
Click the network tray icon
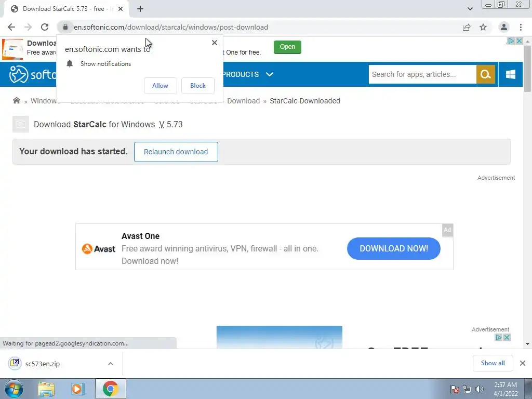coord(467,389)
